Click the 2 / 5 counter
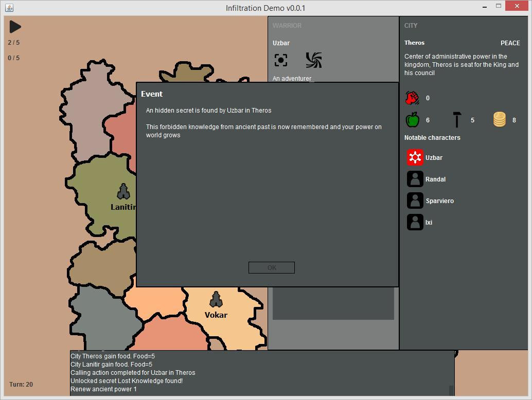This screenshot has width=532, height=400. pyautogui.click(x=14, y=42)
